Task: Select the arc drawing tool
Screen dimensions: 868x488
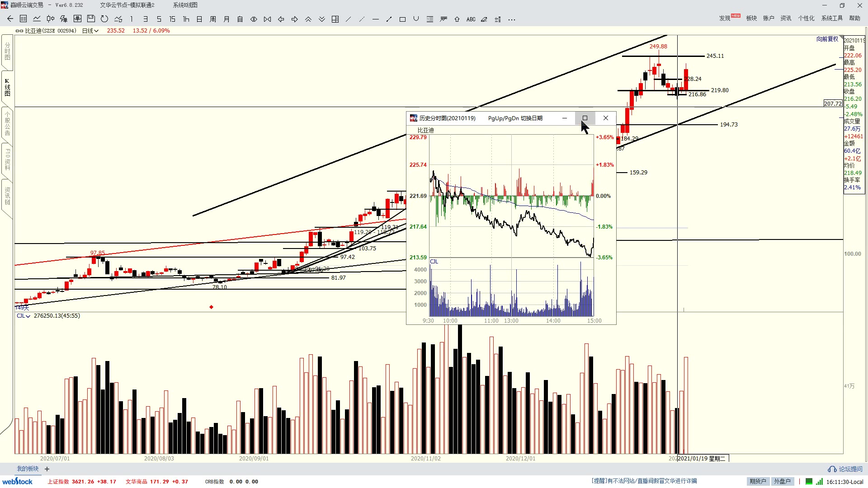Action: tap(416, 19)
